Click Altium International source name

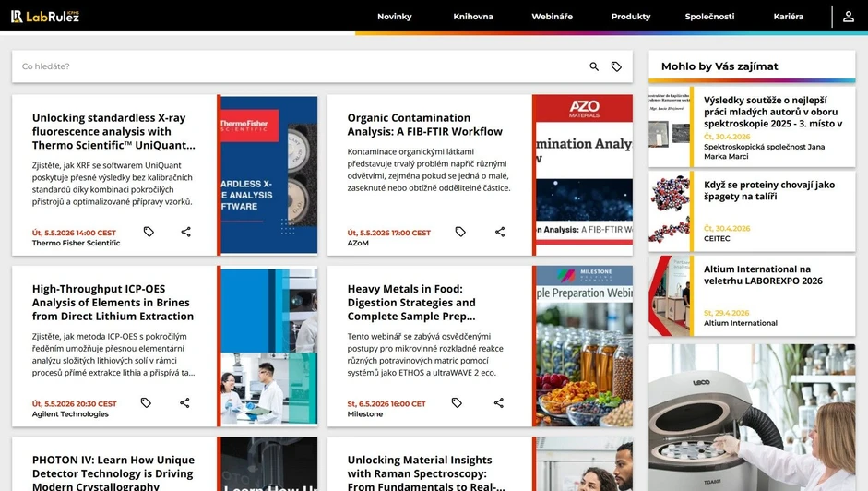(740, 323)
